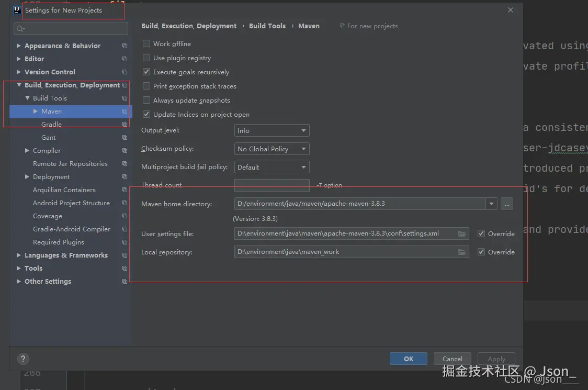Close the Settings for New Projects dialog
This screenshot has width=588, height=390.
tap(511, 10)
